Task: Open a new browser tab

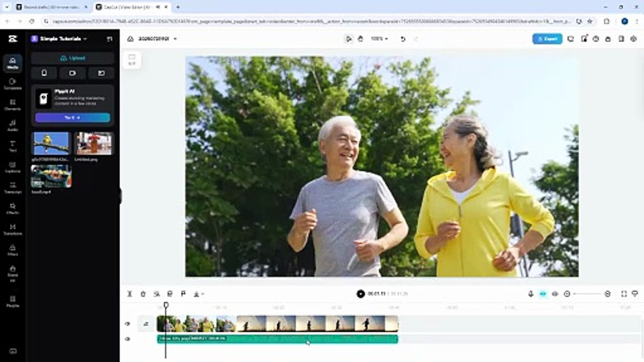Action: click(178, 7)
